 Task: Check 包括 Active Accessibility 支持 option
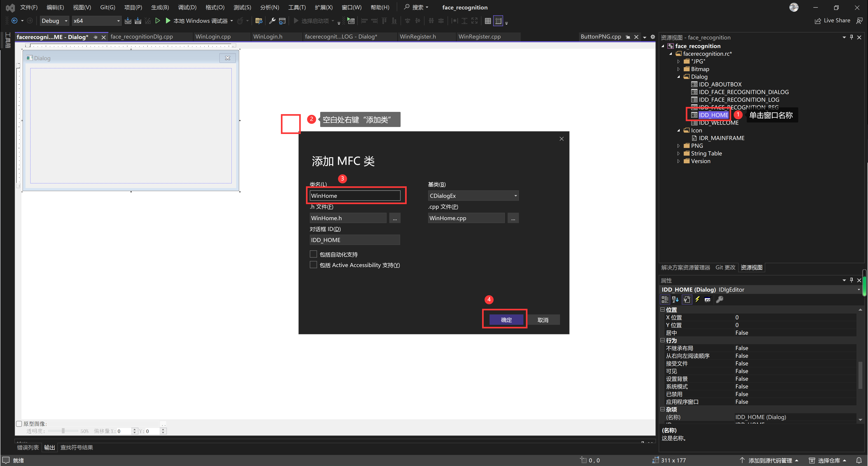(313, 265)
